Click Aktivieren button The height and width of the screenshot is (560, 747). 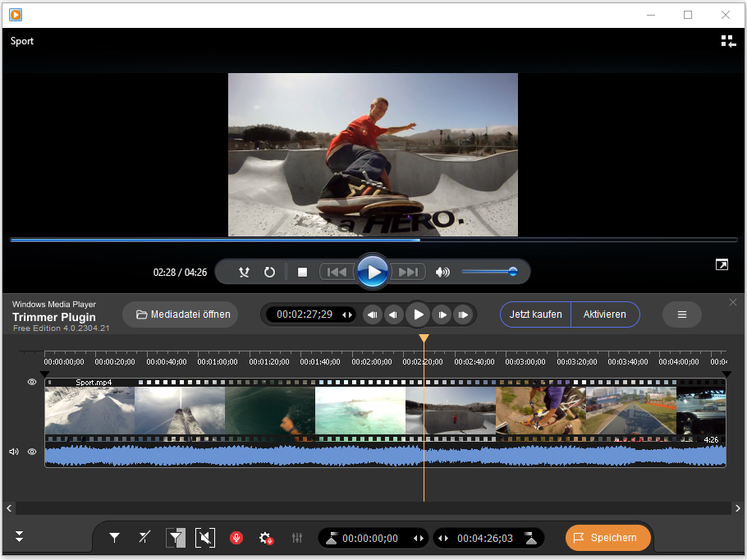(605, 314)
